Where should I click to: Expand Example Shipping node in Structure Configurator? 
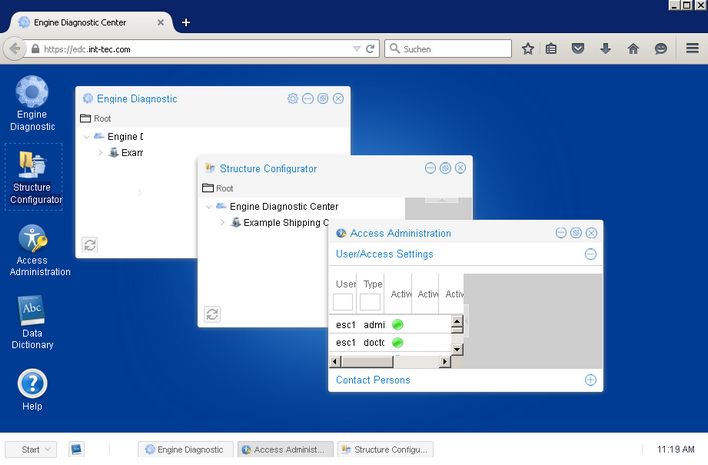click(x=223, y=223)
